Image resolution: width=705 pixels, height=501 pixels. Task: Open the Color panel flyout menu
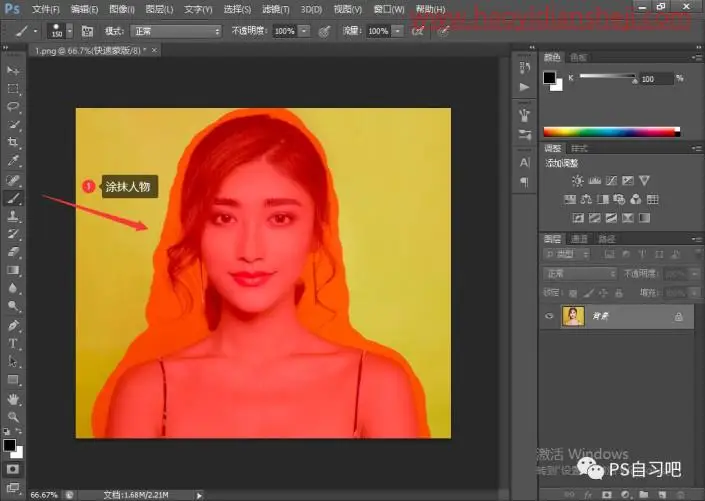tap(697, 58)
